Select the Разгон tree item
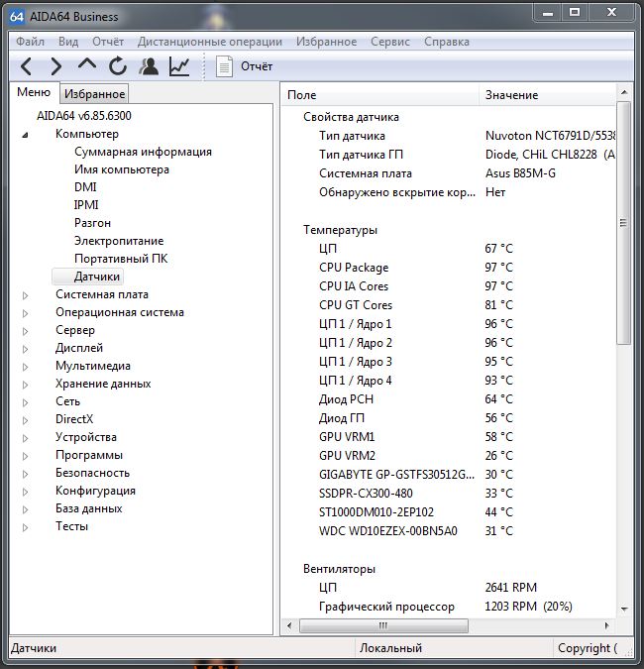Screen dimensions: 644x669 pos(92,223)
